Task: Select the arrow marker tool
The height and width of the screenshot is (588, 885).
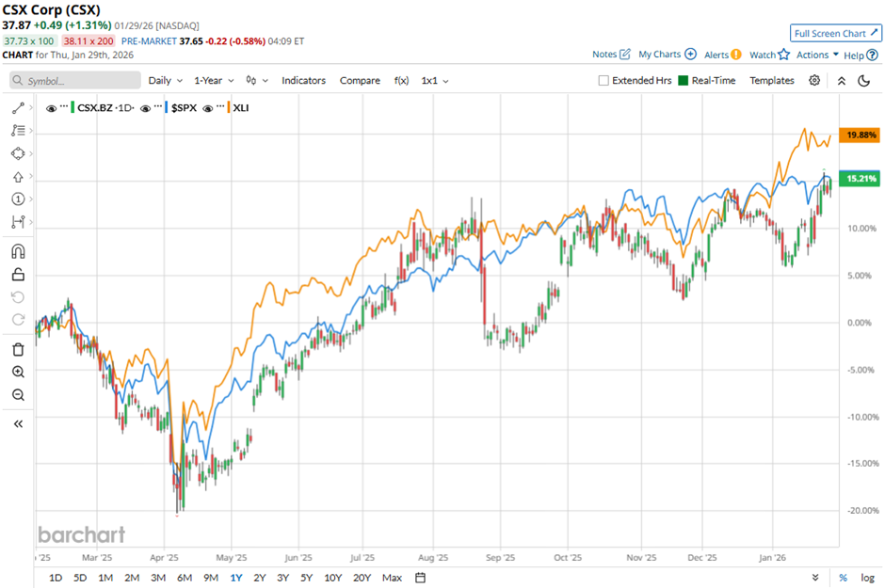Action: click(x=18, y=177)
